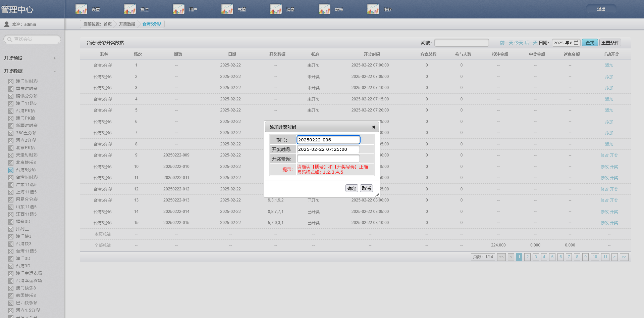Click the 设置 chart icon in top navigation
The image size is (644, 318).
pos(81,9)
